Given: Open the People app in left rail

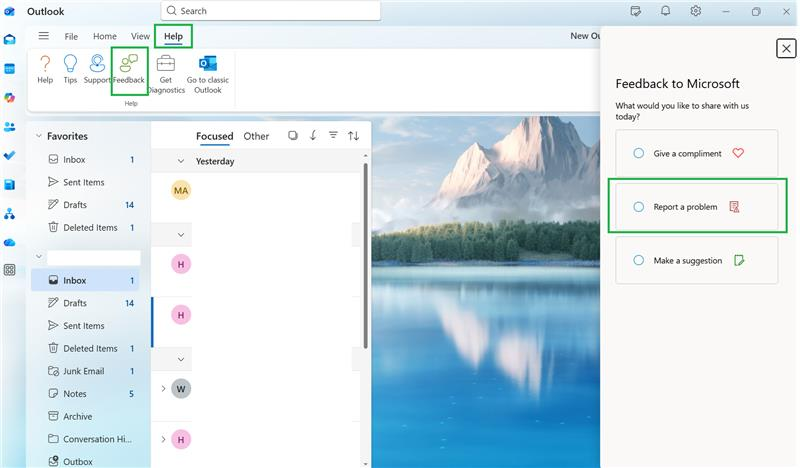Looking at the screenshot, I should click(10, 127).
